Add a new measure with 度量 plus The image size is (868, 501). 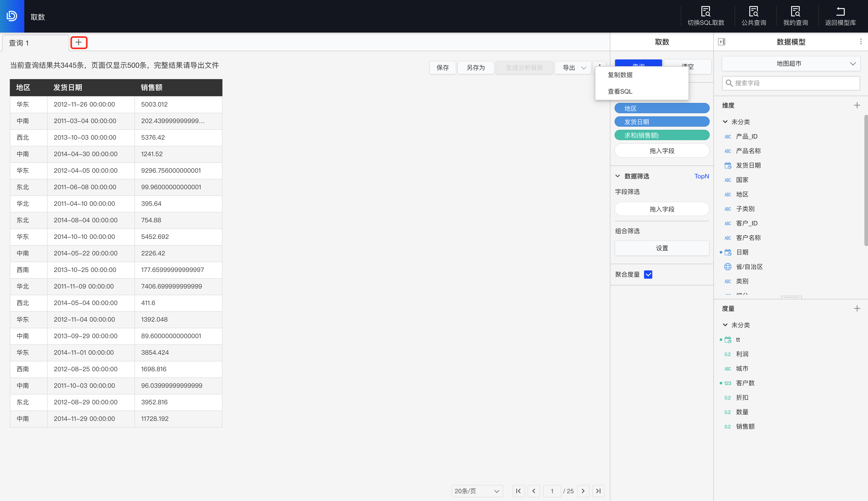[857, 308]
